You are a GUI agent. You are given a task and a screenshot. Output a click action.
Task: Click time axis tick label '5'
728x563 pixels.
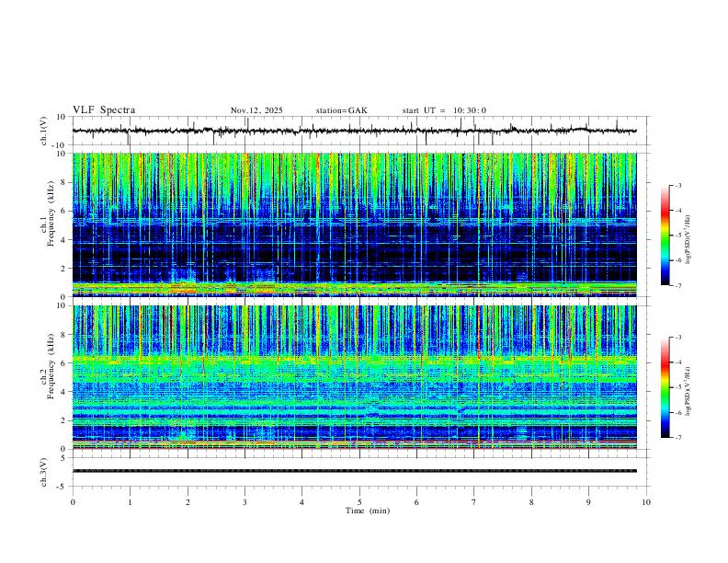(x=359, y=502)
